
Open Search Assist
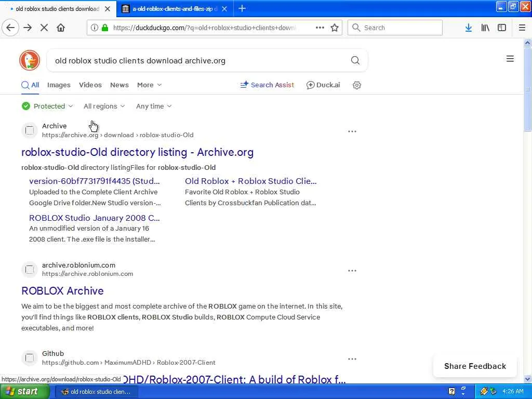click(267, 85)
